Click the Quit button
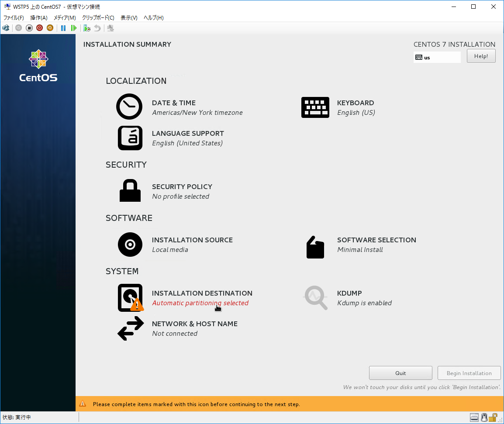The image size is (504, 424). pyautogui.click(x=400, y=373)
